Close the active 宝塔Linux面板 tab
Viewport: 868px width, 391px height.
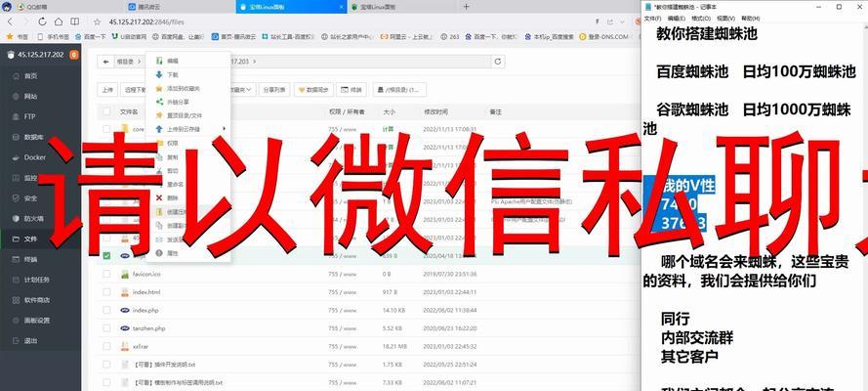point(339,7)
